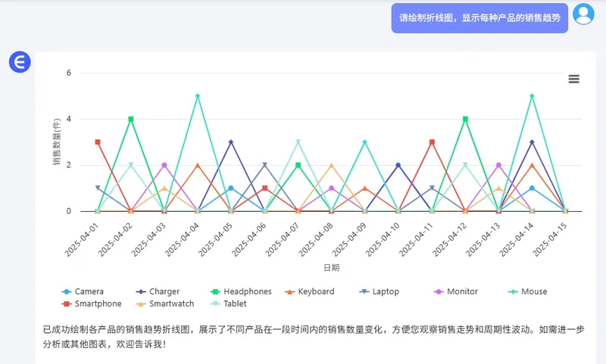Viewport: 606px width, 364px height.
Task: Click the Mouse peak marker on 2025-04-04
Action: (198, 96)
